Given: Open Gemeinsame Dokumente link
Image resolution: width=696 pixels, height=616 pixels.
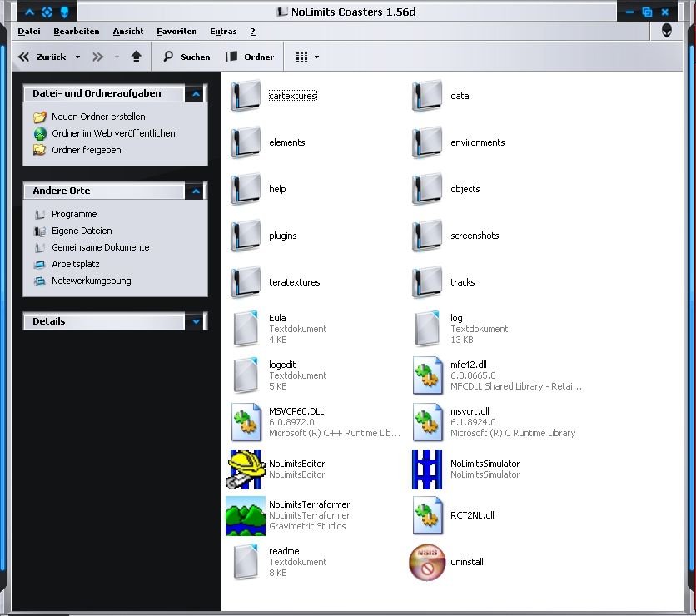Looking at the screenshot, I should (100, 247).
